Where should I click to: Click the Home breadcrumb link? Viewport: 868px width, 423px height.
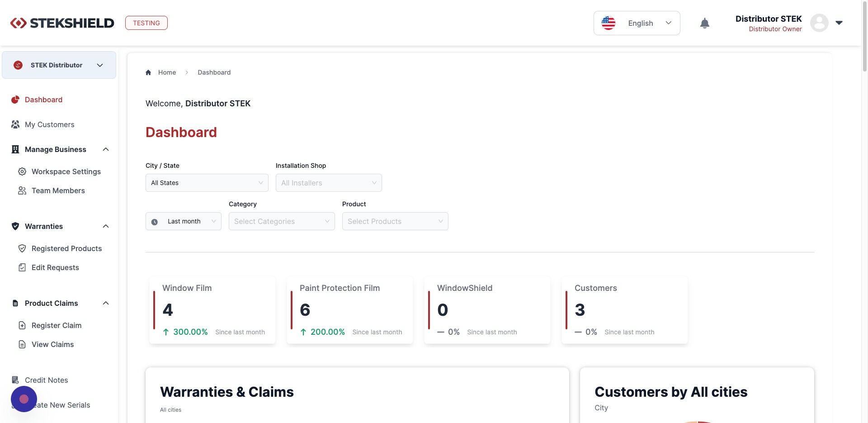coord(167,72)
